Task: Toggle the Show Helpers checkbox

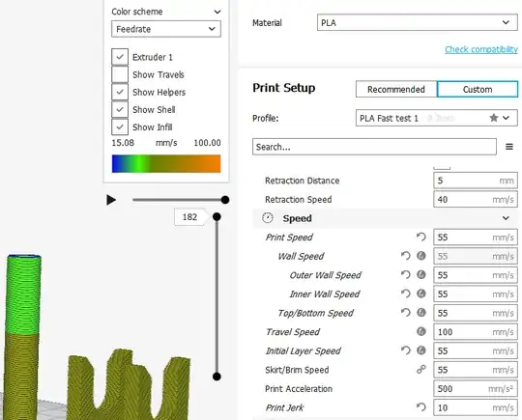Action: click(x=120, y=92)
